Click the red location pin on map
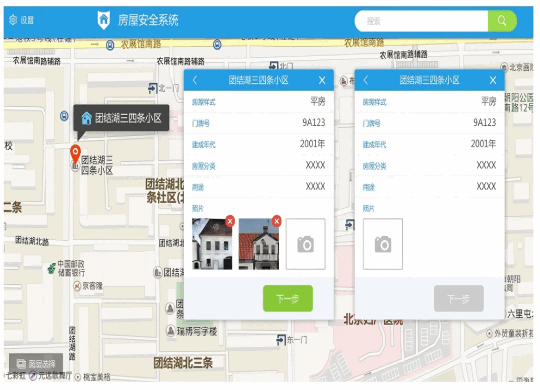540x390 pixels. 75,154
